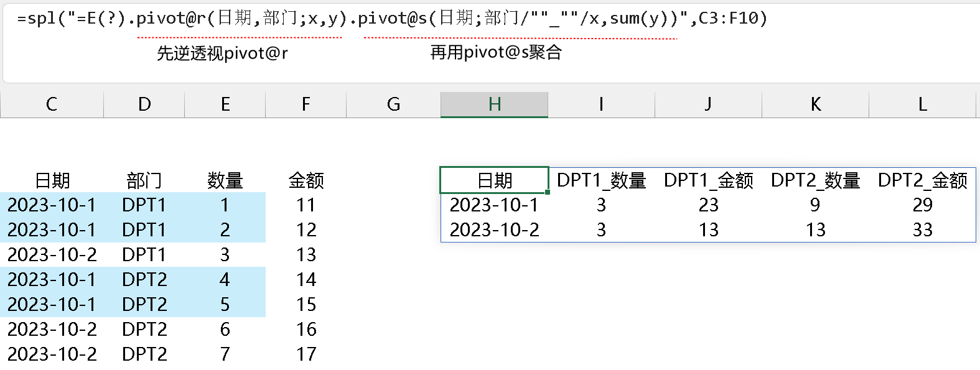
Task: Select column K header
Action: [816, 104]
